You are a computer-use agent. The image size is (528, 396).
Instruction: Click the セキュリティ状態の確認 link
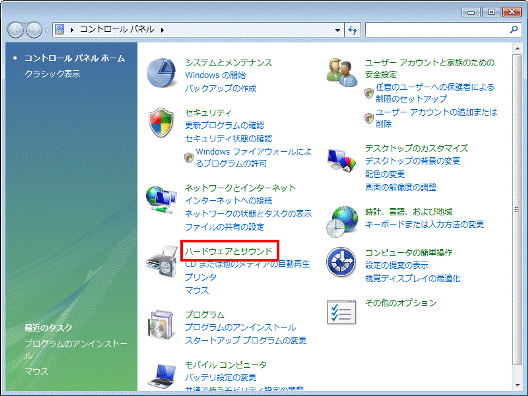point(229,138)
